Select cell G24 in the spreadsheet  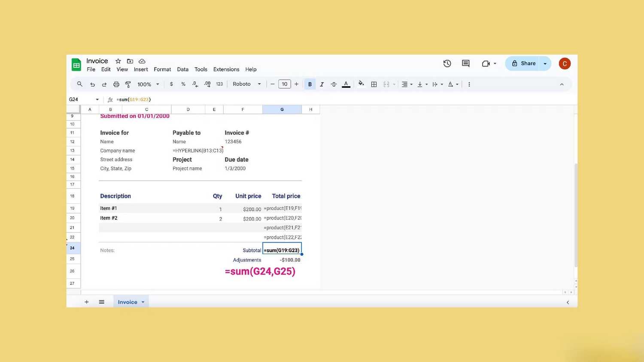click(x=282, y=250)
